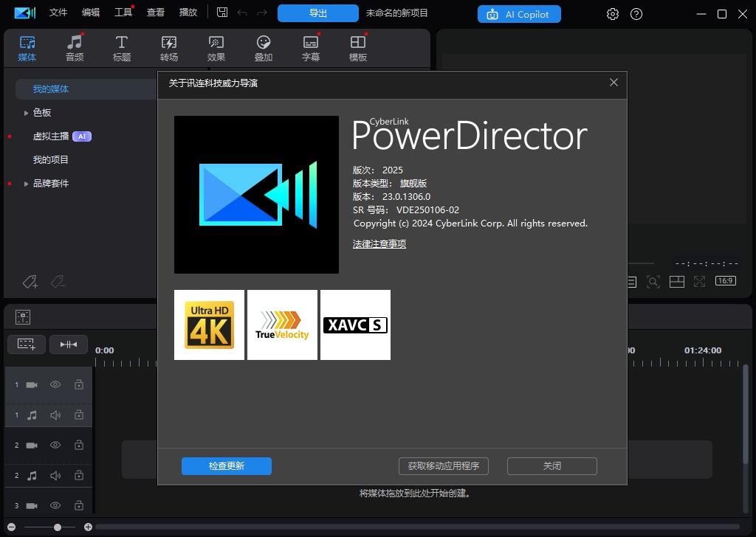Hide video track 1 with the eye toggle

pyautogui.click(x=55, y=384)
